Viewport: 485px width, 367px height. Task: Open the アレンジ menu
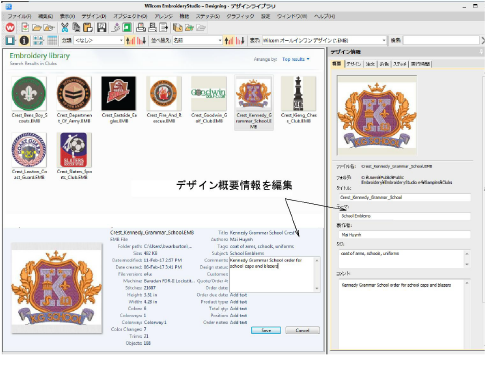tap(163, 16)
